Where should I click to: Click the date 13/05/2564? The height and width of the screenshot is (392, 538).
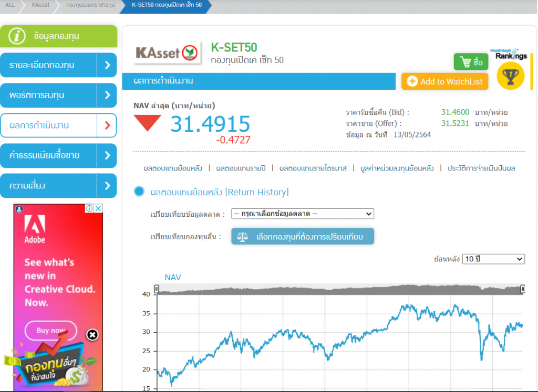(x=412, y=135)
